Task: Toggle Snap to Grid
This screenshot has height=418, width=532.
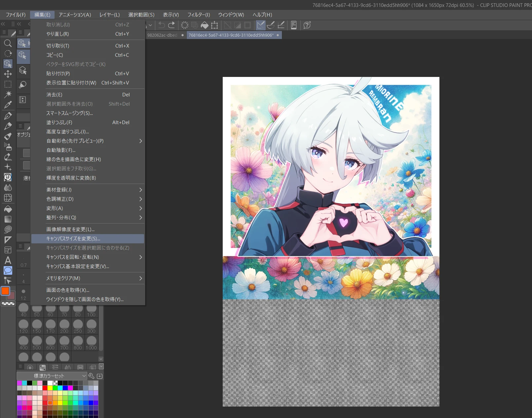Action: point(281,25)
